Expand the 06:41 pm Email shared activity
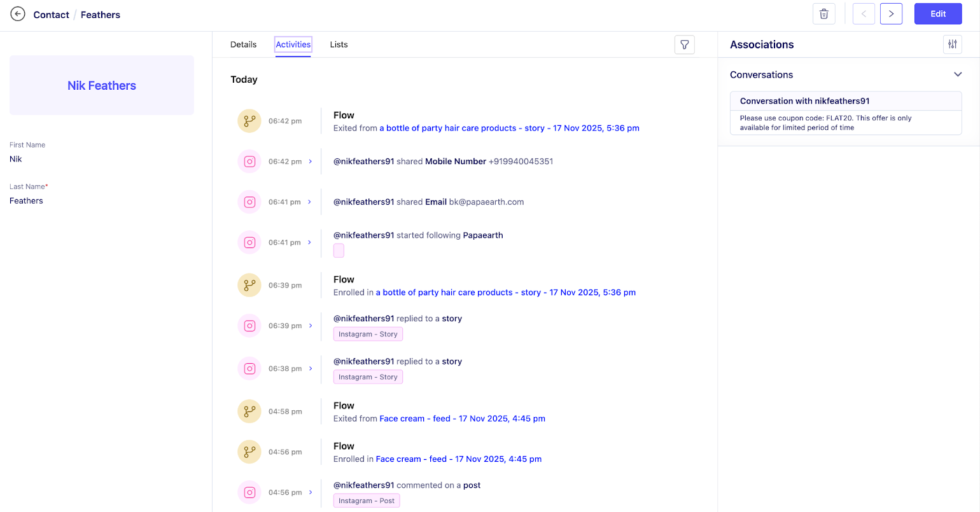The image size is (980, 512). tap(310, 202)
